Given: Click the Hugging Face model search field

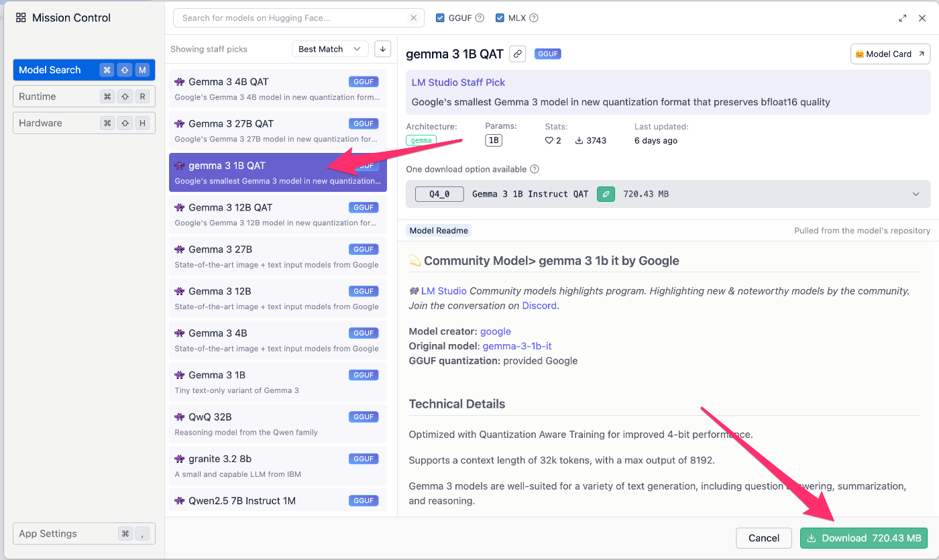Looking at the screenshot, I should coord(298,18).
